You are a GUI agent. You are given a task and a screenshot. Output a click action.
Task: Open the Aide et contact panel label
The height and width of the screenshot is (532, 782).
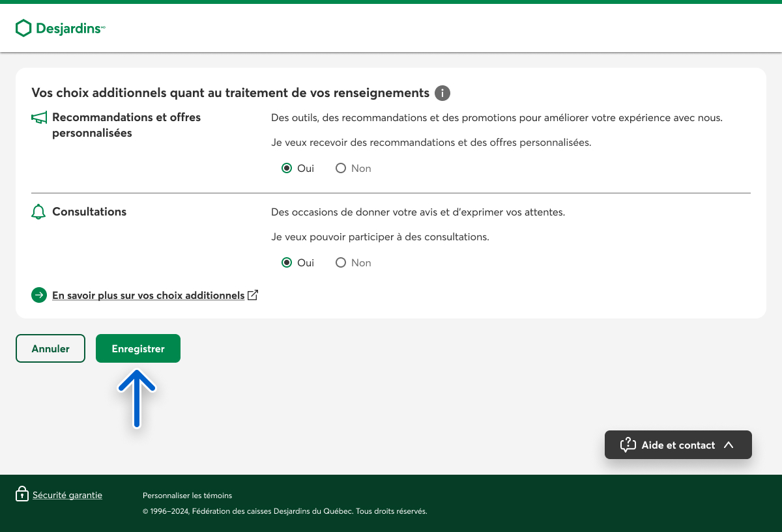678,445
